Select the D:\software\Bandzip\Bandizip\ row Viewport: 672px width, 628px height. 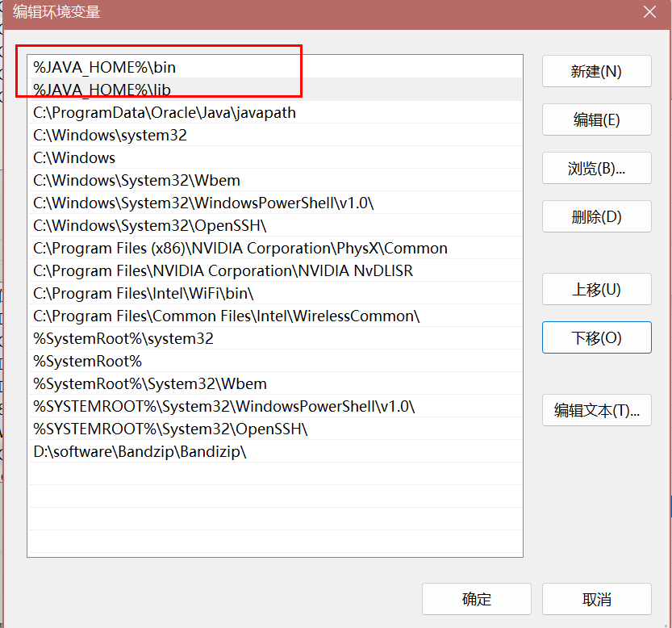(x=275, y=451)
